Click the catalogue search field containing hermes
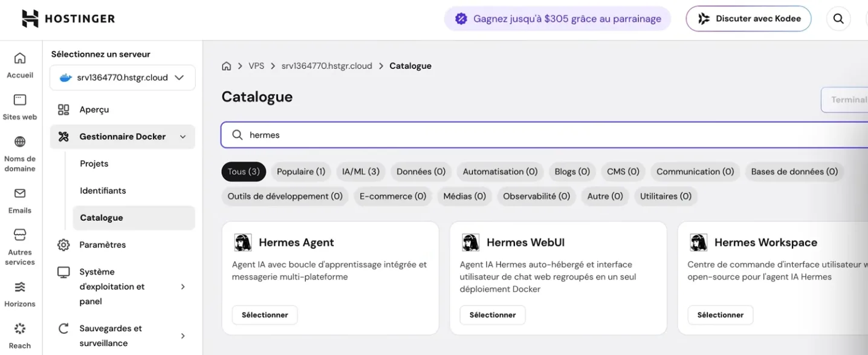The image size is (868, 355). tap(545, 135)
